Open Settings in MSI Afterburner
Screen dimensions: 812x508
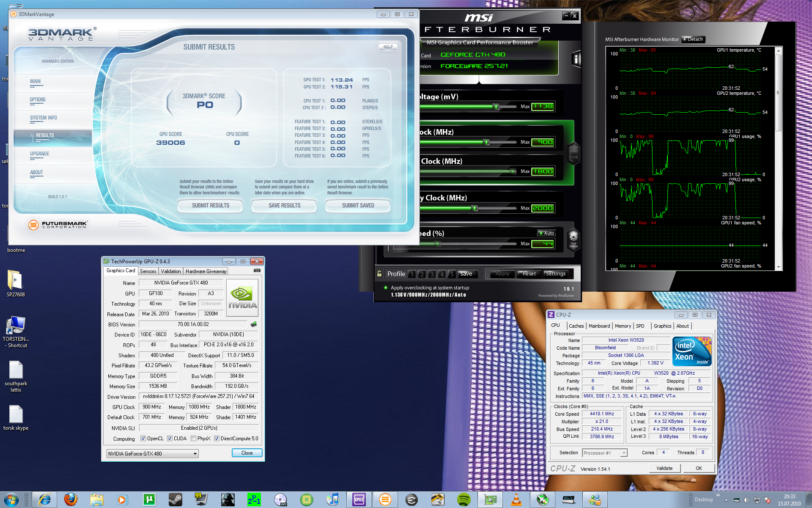(555, 274)
